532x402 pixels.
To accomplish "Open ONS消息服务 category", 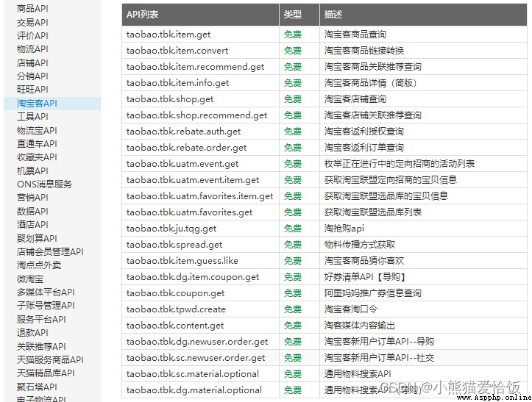I will [x=44, y=184].
